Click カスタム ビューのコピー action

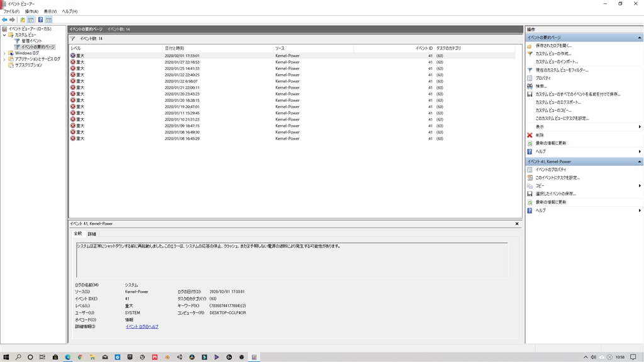point(553,111)
